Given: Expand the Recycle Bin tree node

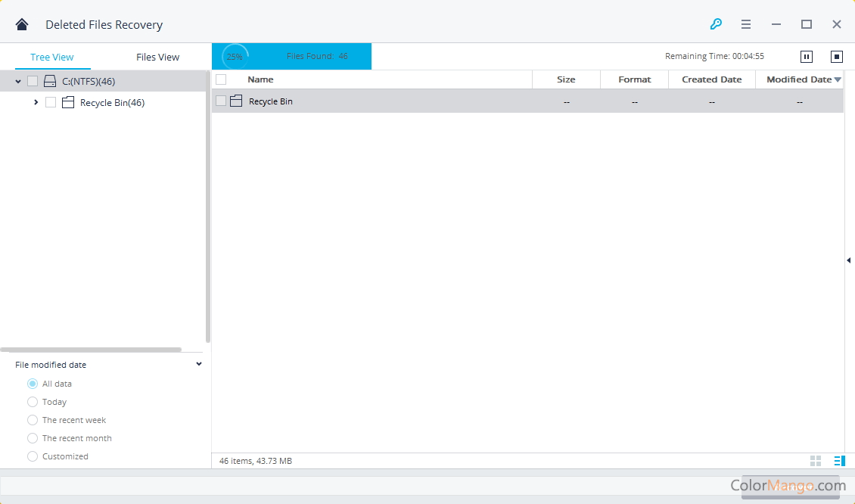Looking at the screenshot, I should coord(36,102).
